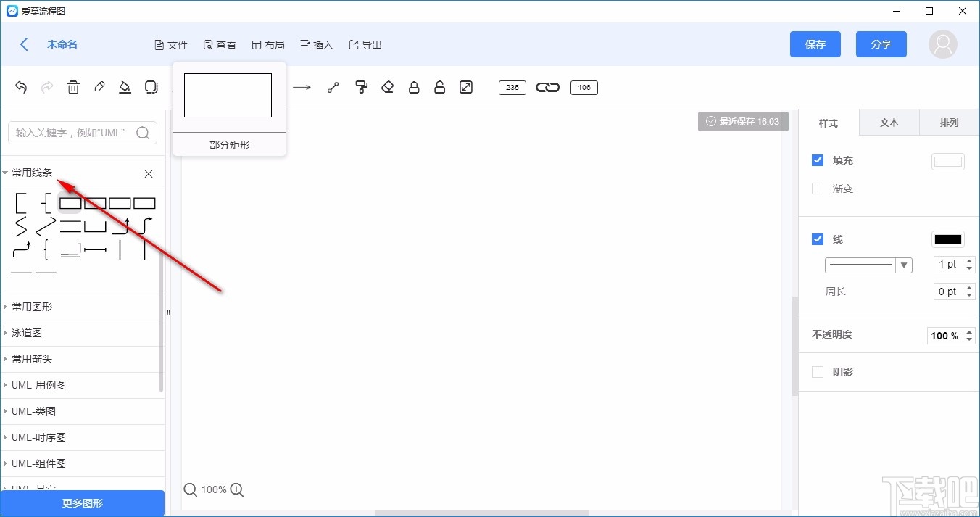Click the Lock icon on the toolbar
This screenshot has height=517, width=980.
coord(414,87)
